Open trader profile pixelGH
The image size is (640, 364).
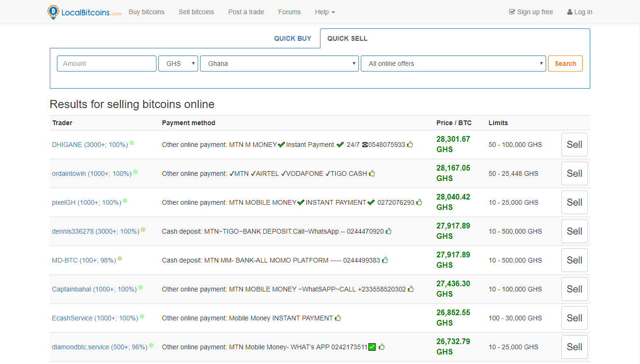(87, 202)
